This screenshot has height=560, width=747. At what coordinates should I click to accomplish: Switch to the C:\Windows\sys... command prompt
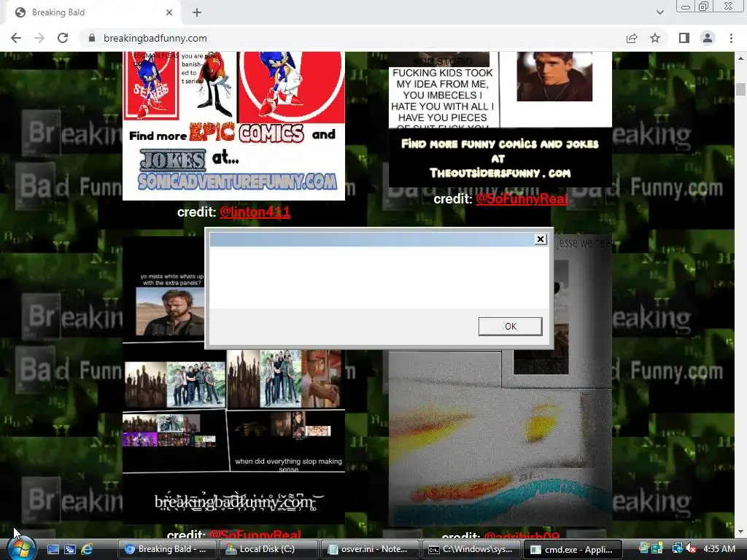[x=471, y=550]
